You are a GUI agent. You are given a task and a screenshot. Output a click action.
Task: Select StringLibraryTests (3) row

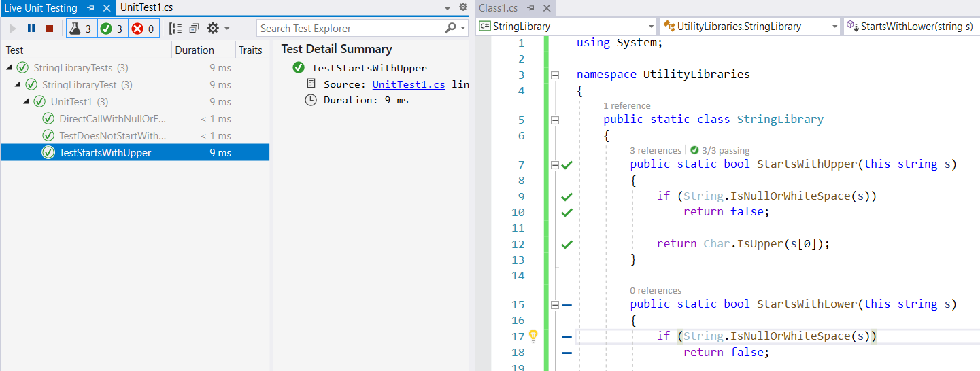(x=135, y=68)
